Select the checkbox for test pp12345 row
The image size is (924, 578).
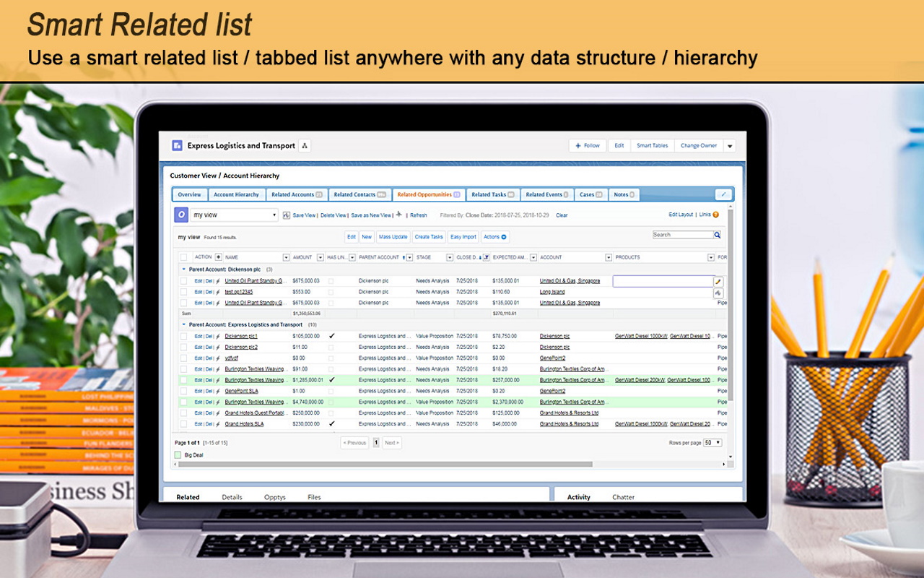[x=183, y=292]
